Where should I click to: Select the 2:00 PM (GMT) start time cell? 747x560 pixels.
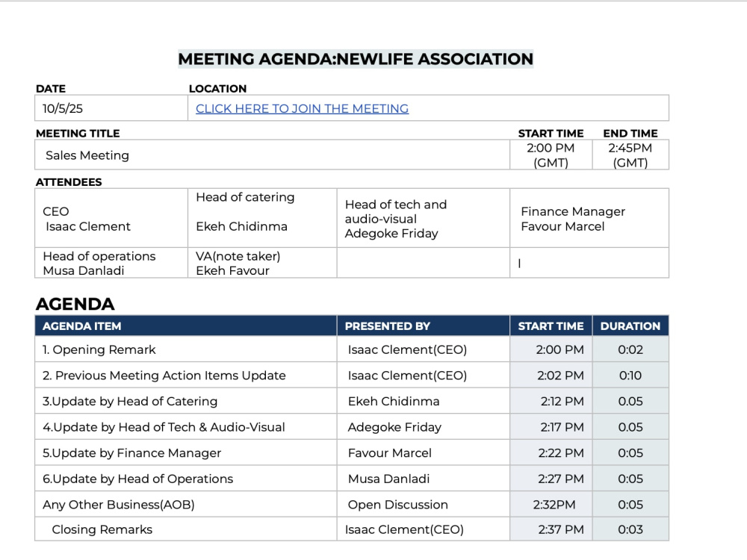point(551,155)
